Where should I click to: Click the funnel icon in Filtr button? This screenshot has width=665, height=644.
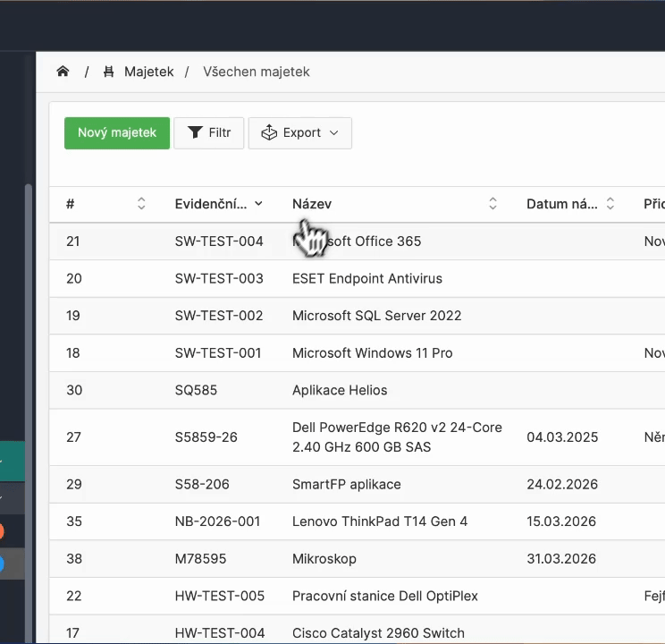[x=195, y=132]
